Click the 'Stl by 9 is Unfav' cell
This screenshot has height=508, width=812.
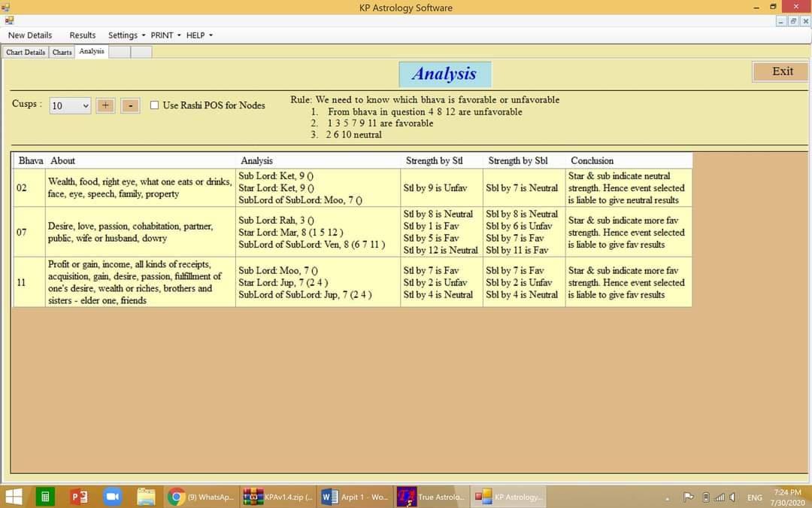coord(442,187)
